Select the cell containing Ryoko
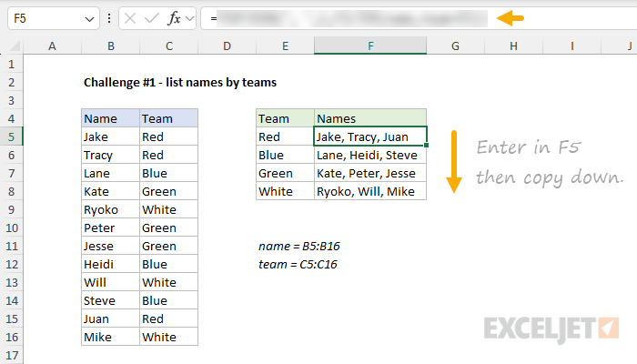The image size is (637, 364). coord(110,209)
